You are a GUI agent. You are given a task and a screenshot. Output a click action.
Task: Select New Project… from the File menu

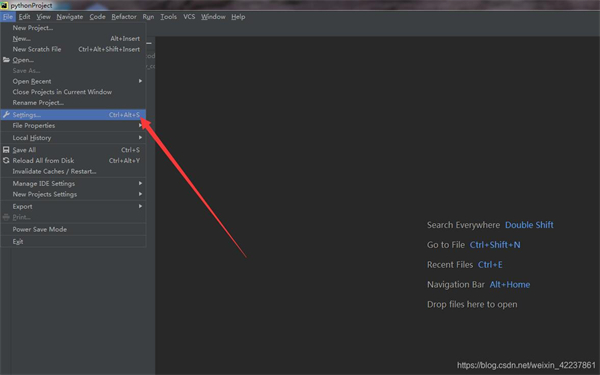point(73,28)
